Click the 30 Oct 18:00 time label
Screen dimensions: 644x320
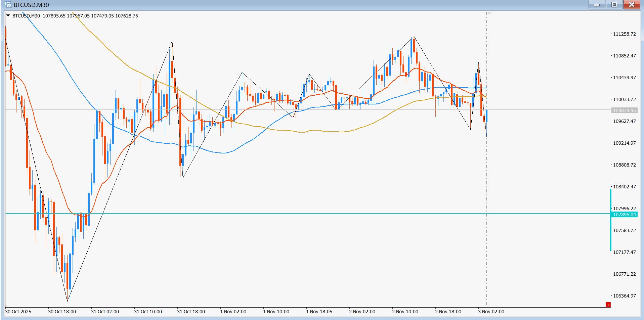(62, 312)
